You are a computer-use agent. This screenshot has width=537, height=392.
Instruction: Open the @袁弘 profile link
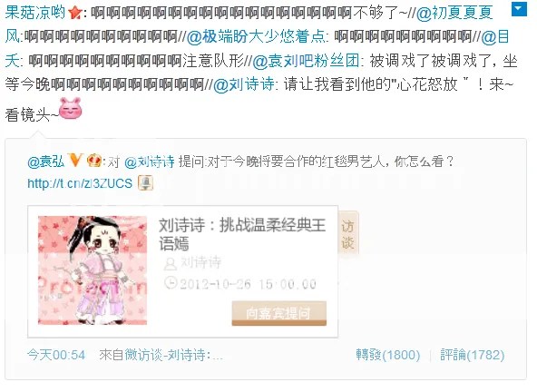pyautogui.click(x=46, y=162)
